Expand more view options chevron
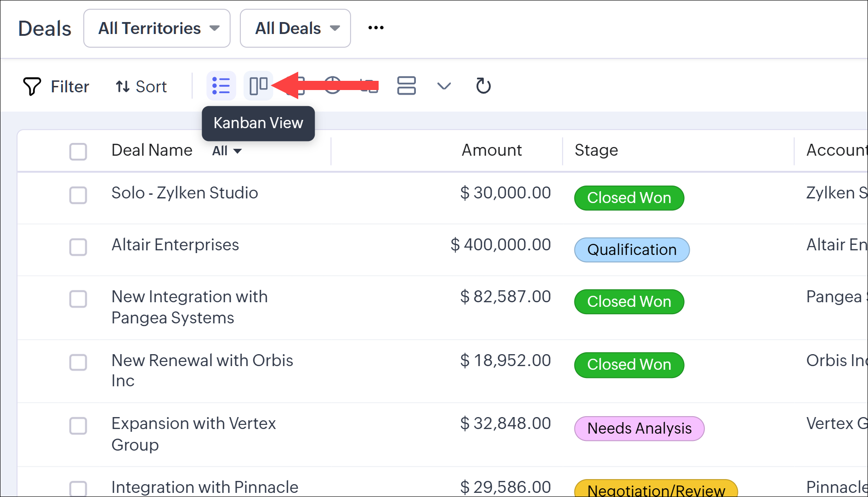Viewport: 868px width, 497px height. coord(444,86)
